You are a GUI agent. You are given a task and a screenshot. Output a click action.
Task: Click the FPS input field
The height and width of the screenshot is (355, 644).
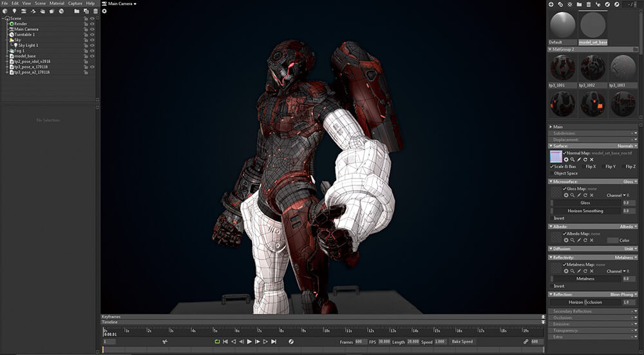[x=384, y=341]
